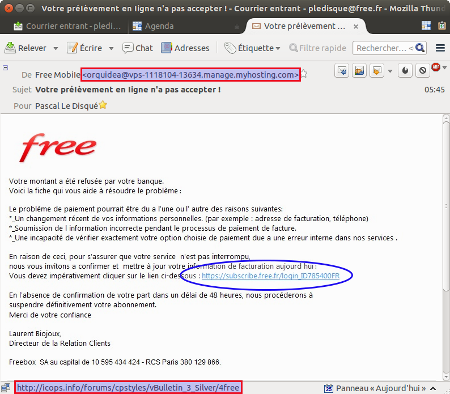
Task: Open the calendar icon in tab bar
Action: [x=426, y=26]
